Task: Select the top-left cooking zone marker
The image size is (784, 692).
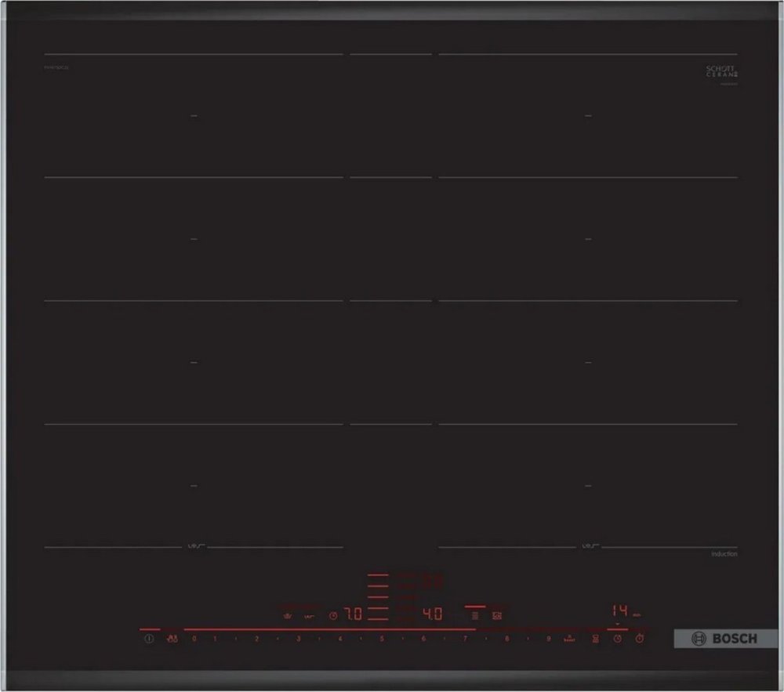Action: coord(194,116)
